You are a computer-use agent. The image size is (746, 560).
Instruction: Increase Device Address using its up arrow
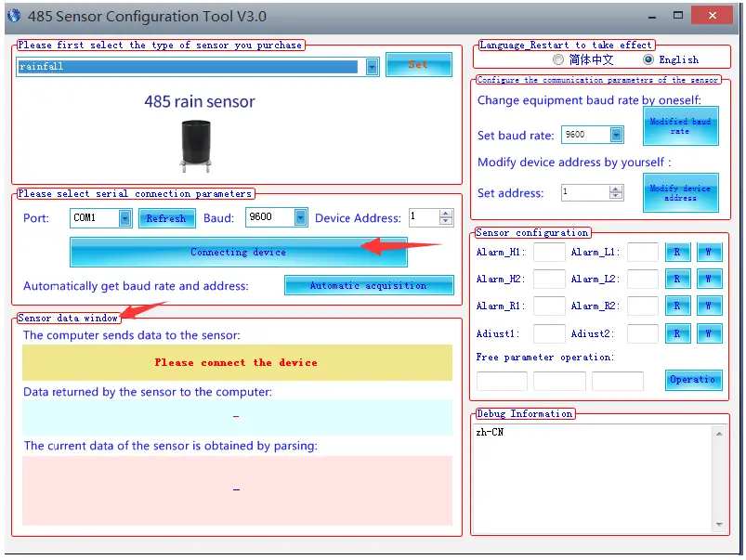[445, 213]
